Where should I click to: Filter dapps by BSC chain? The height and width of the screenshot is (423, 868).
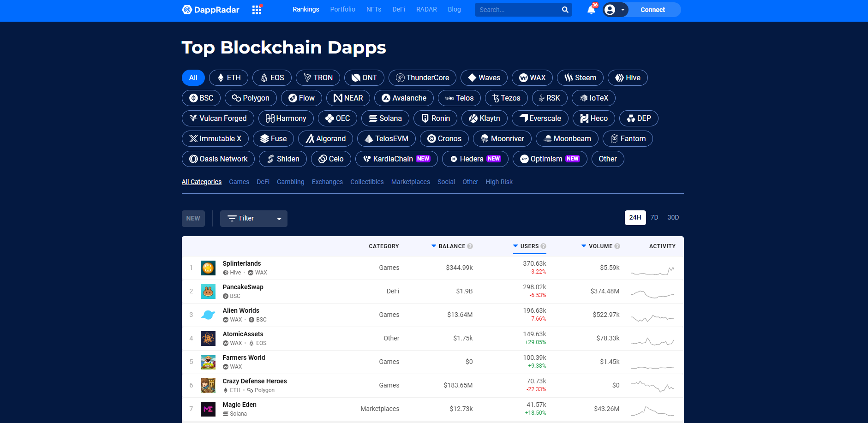pos(201,98)
